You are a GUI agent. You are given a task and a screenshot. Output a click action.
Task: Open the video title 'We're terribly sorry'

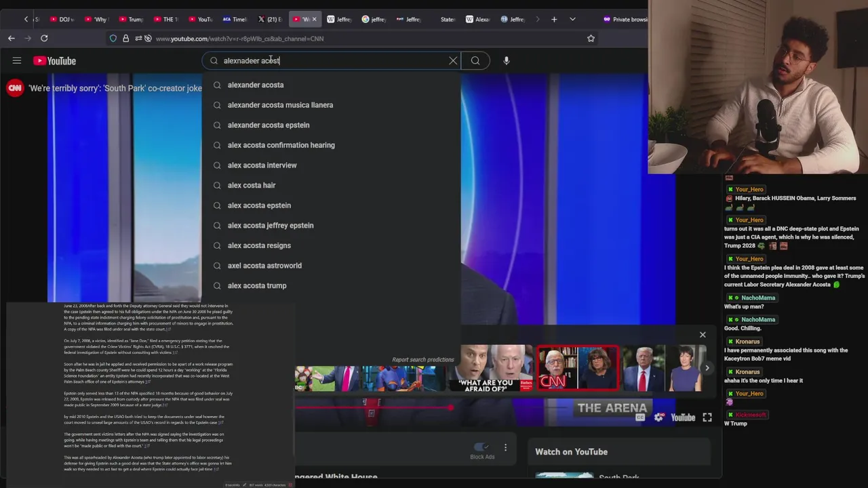[x=115, y=88]
